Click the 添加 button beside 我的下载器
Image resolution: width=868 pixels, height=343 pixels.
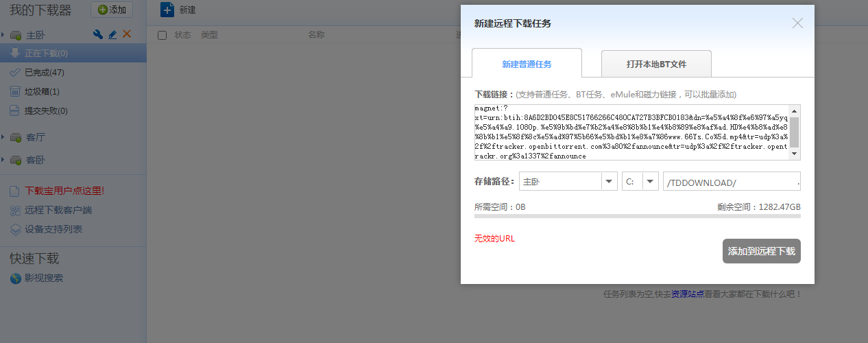point(112,10)
